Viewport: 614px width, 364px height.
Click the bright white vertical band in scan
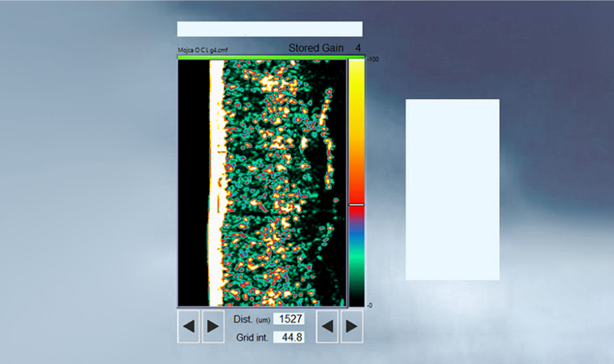point(216,179)
